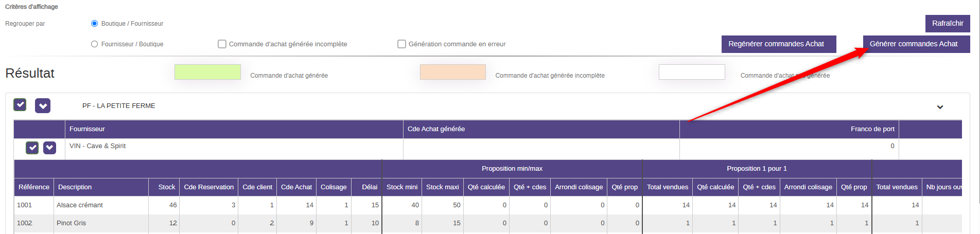Collapse the LA PETITE FERME panel with right arrow
This screenshot has width=980, height=234.
pyautogui.click(x=940, y=107)
